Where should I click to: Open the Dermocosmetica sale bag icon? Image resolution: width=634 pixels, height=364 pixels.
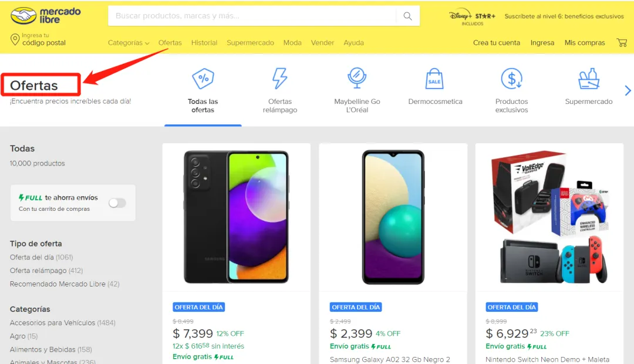pyautogui.click(x=434, y=79)
